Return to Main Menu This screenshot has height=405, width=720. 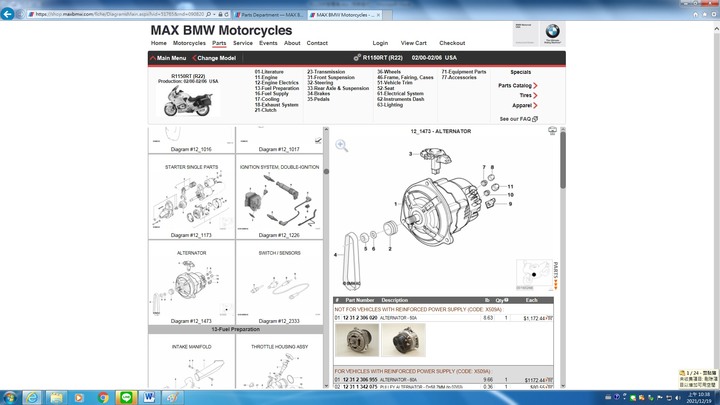(168, 58)
